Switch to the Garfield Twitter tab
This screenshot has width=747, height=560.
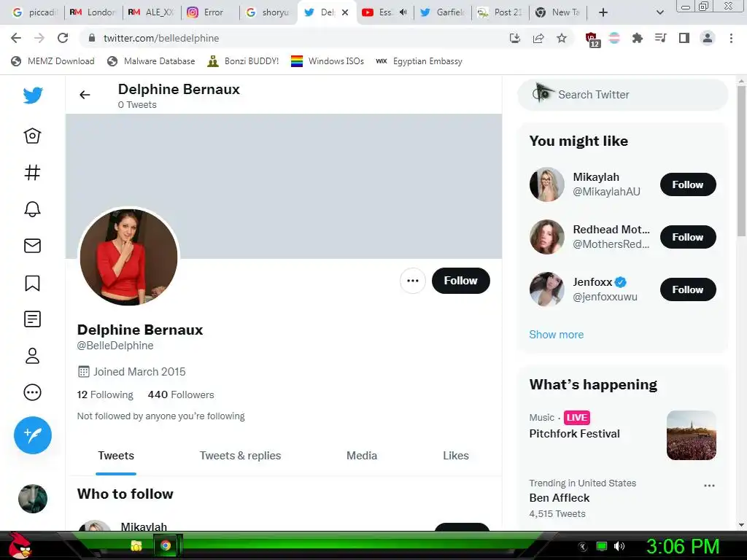coord(443,12)
